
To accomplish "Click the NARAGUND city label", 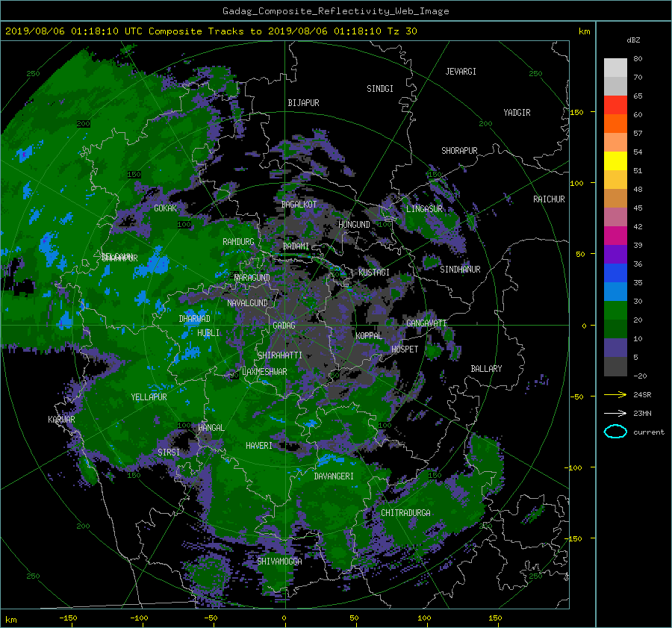I will tap(252, 278).
